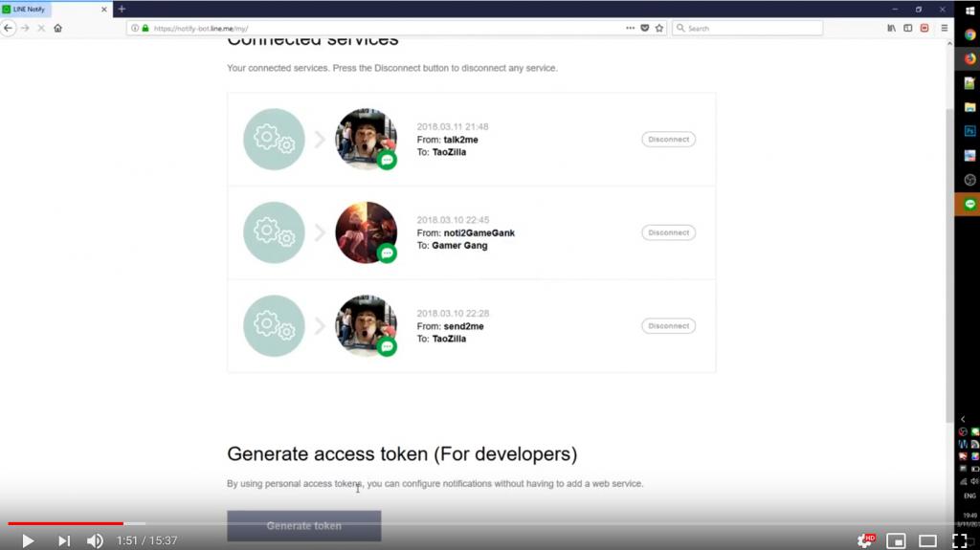
Task: Click gear service icon in noti2GameGank row
Action: pos(274,232)
